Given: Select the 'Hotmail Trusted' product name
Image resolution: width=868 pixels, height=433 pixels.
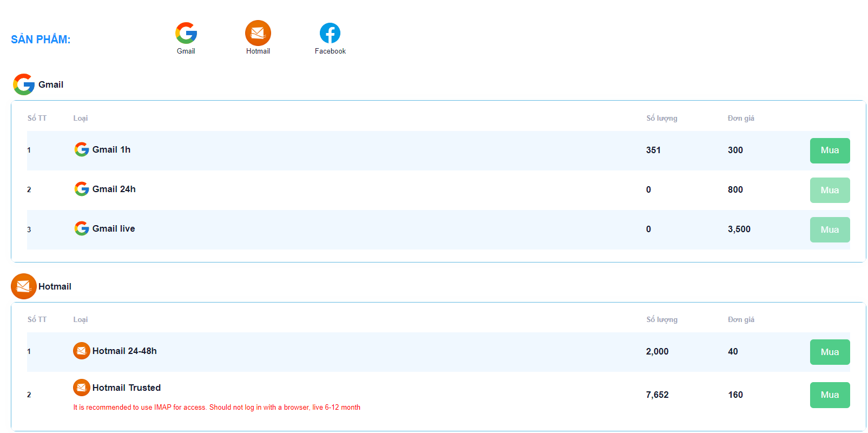Looking at the screenshot, I should [127, 388].
